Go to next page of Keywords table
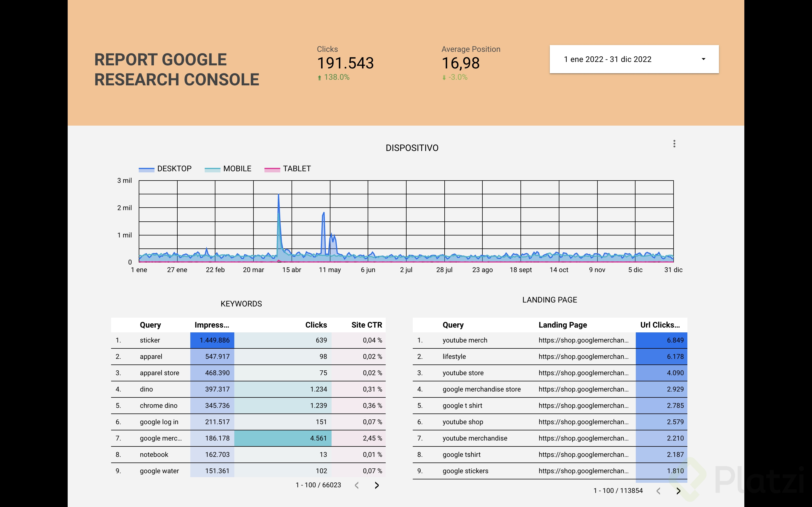Screen dimensions: 812x507 (x=376, y=485)
